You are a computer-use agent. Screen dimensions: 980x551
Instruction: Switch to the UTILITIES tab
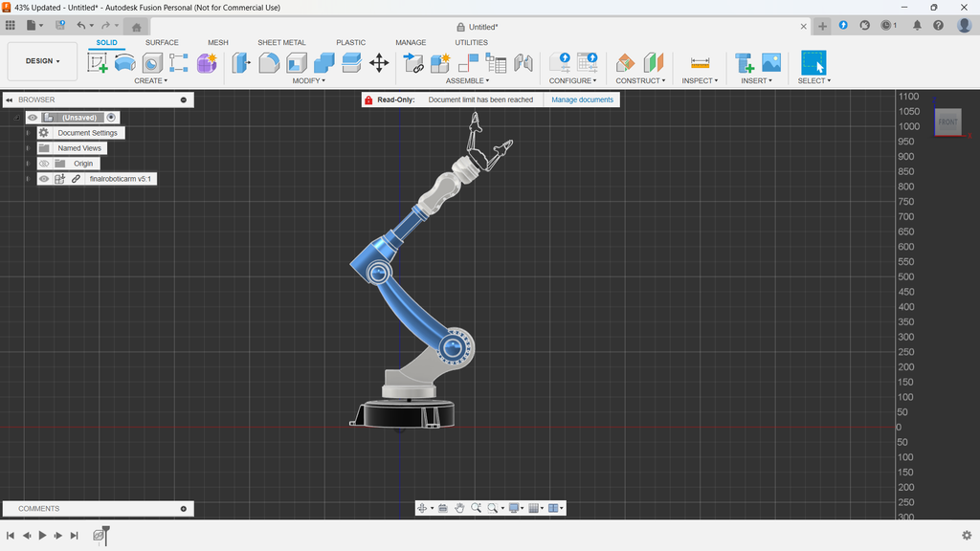[x=471, y=42]
